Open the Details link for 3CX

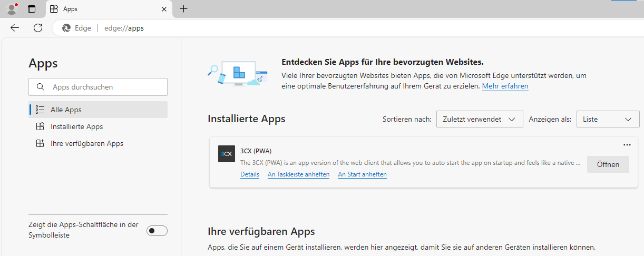250,174
